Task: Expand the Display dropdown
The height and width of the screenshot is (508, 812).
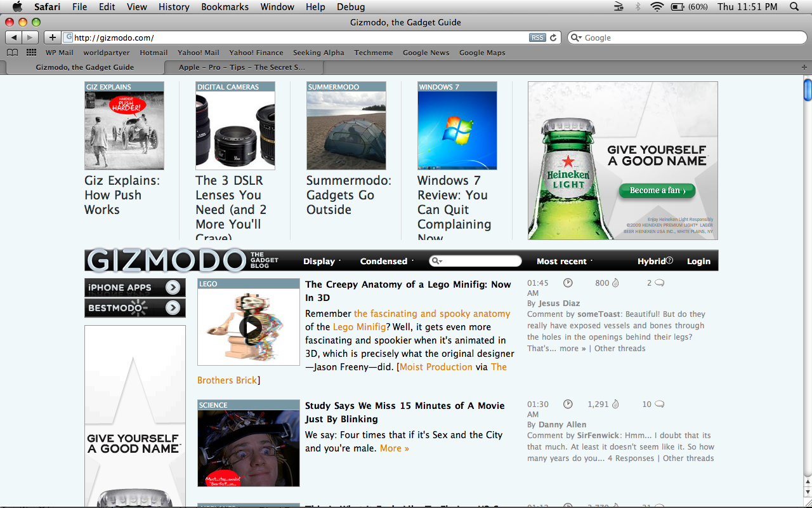Action: [322, 261]
